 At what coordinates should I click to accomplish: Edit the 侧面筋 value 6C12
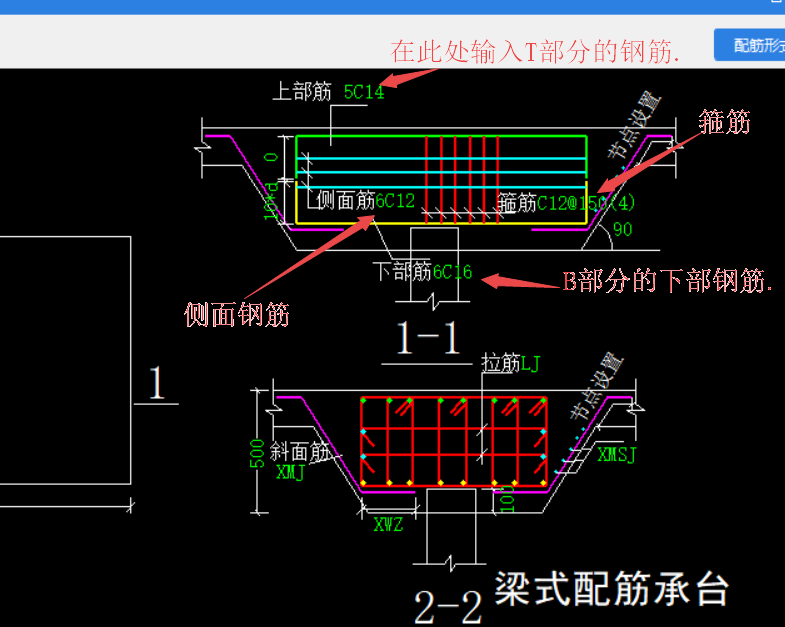(x=395, y=201)
